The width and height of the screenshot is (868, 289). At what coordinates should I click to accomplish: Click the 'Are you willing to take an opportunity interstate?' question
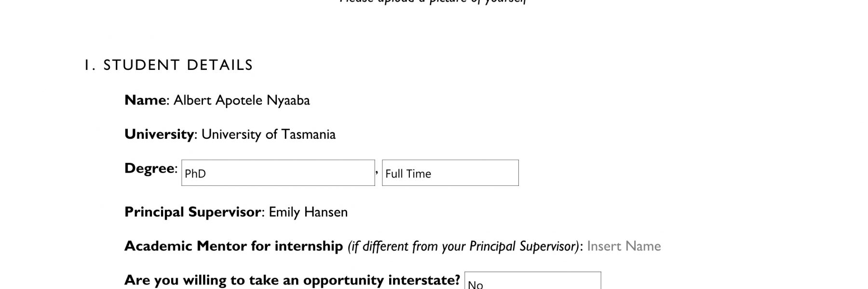pos(292,280)
